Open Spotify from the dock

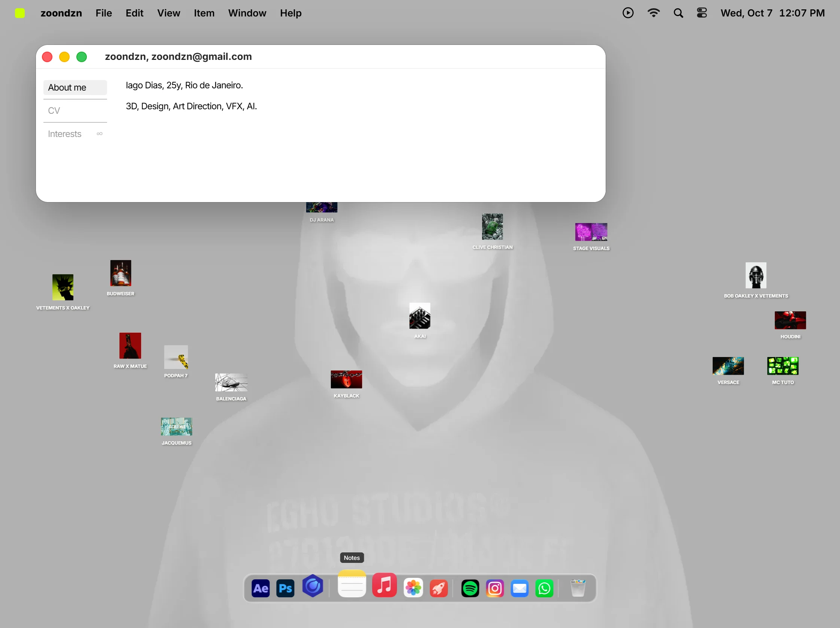pos(470,588)
